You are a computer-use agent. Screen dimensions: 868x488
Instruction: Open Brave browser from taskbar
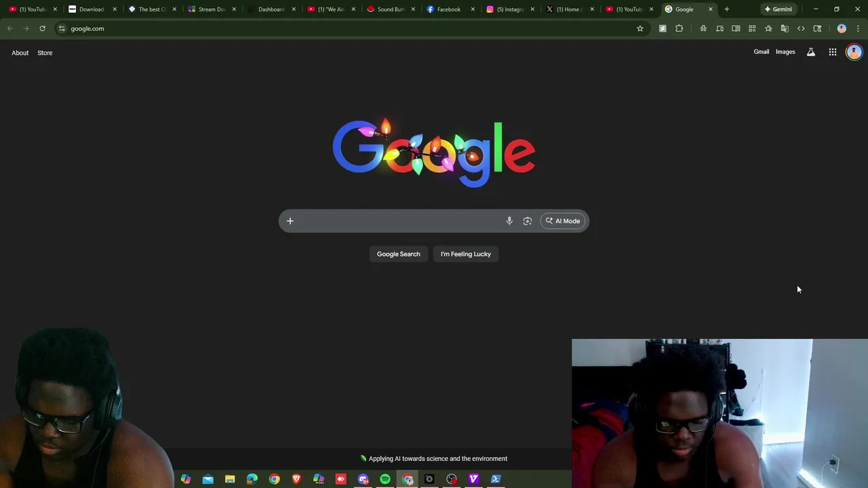click(296, 479)
